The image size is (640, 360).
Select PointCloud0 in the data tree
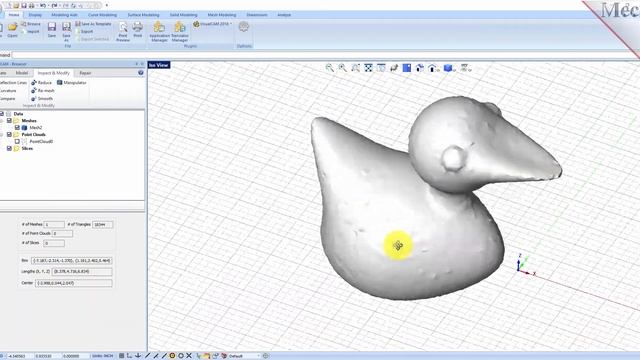click(41, 142)
